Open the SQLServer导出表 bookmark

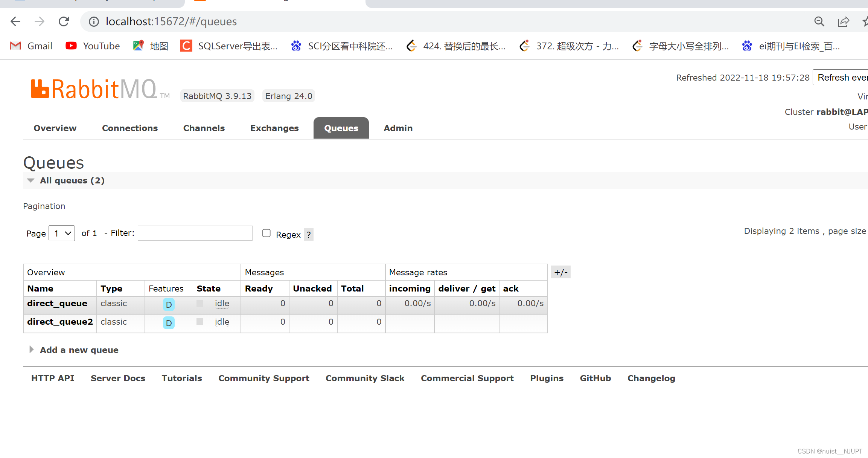[229, 46]
